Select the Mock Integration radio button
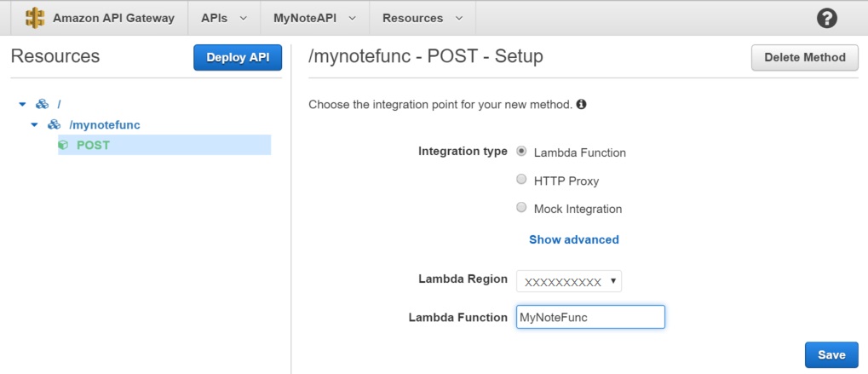Viewport: 868px width, 374px height. coord(521,208)
